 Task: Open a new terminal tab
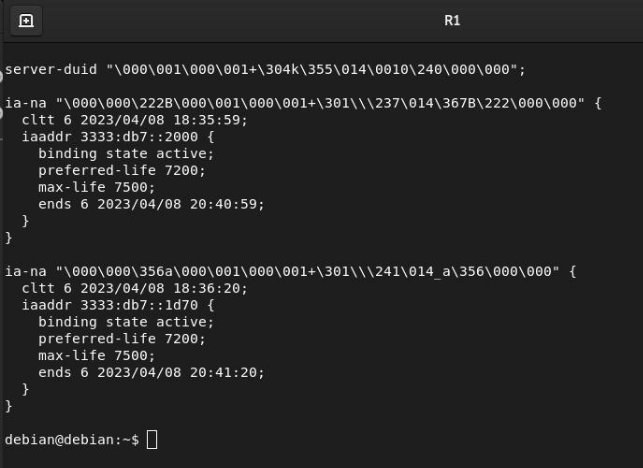point(26,21)
